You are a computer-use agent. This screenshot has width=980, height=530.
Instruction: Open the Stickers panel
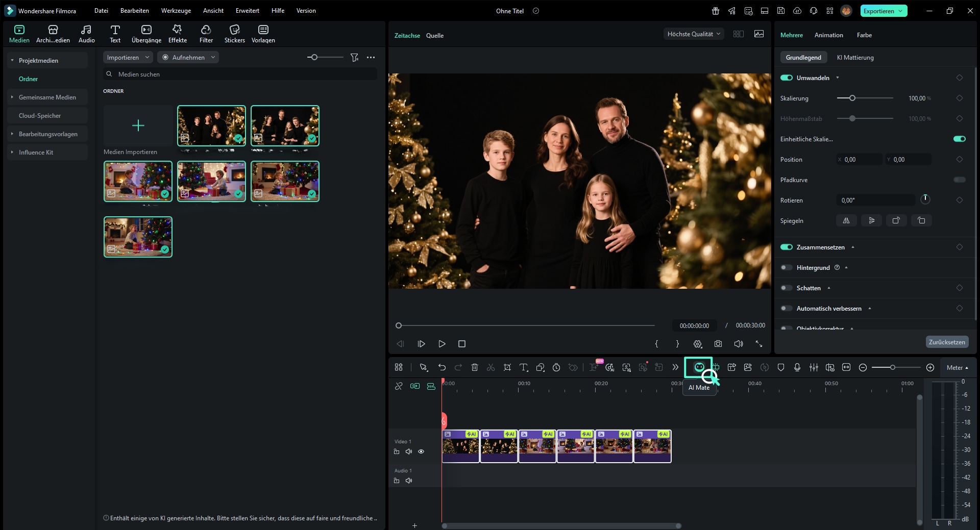[x=234, y=34]
